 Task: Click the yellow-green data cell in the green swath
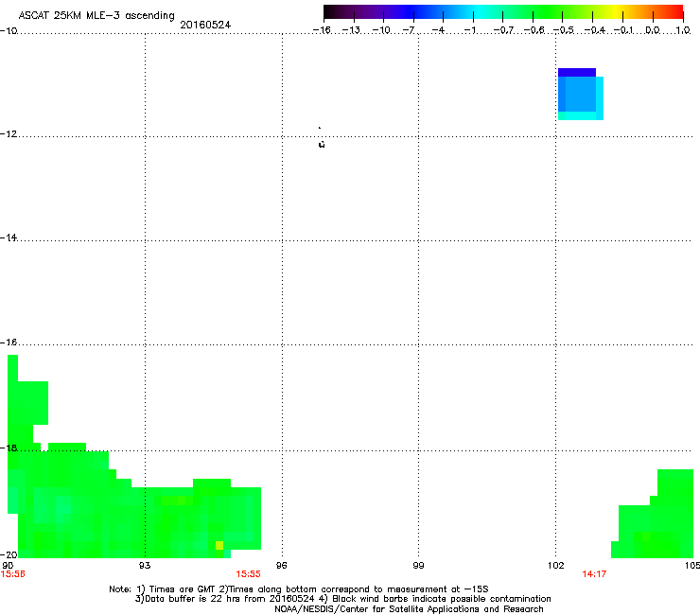[219, 545]
